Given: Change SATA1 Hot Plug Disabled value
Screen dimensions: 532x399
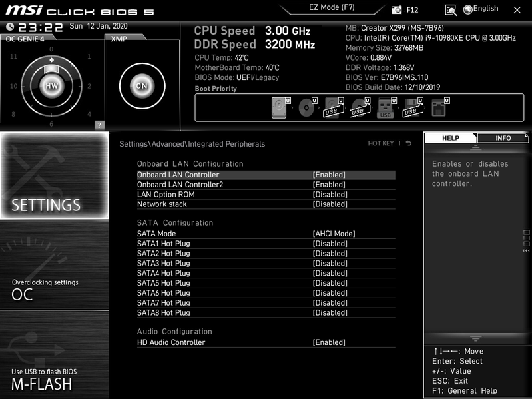Looking at the screenshot, I should (x=330, y=243).
